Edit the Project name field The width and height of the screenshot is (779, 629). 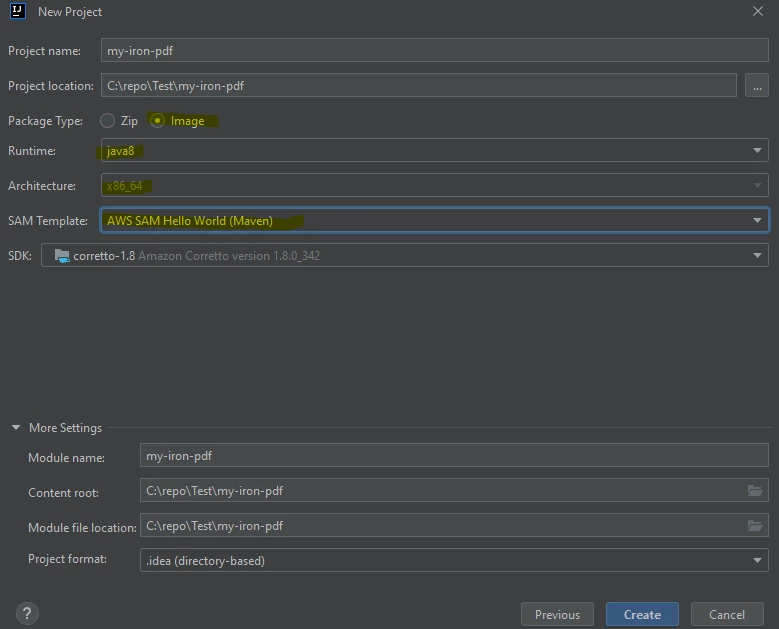tap(434, 50)
